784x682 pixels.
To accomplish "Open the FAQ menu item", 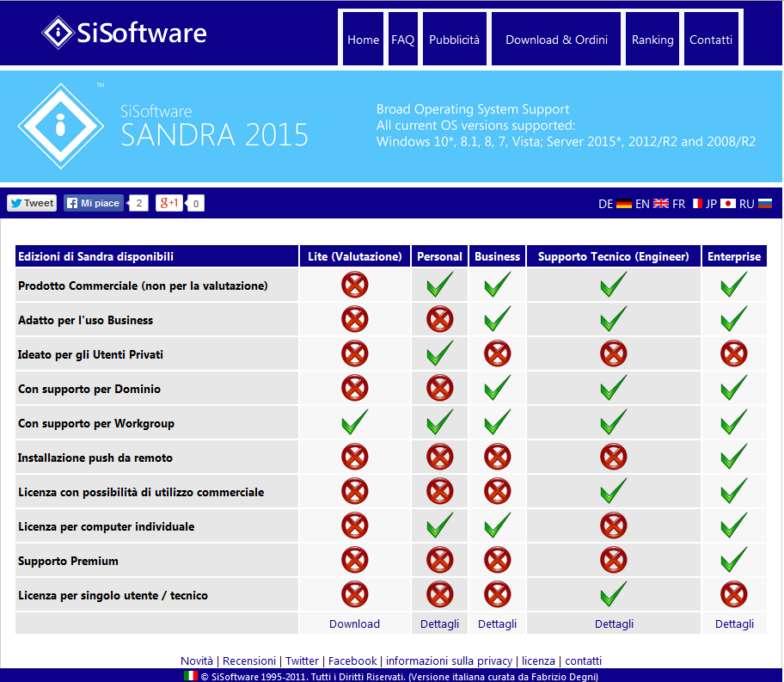I will click(x=403, y=40).
